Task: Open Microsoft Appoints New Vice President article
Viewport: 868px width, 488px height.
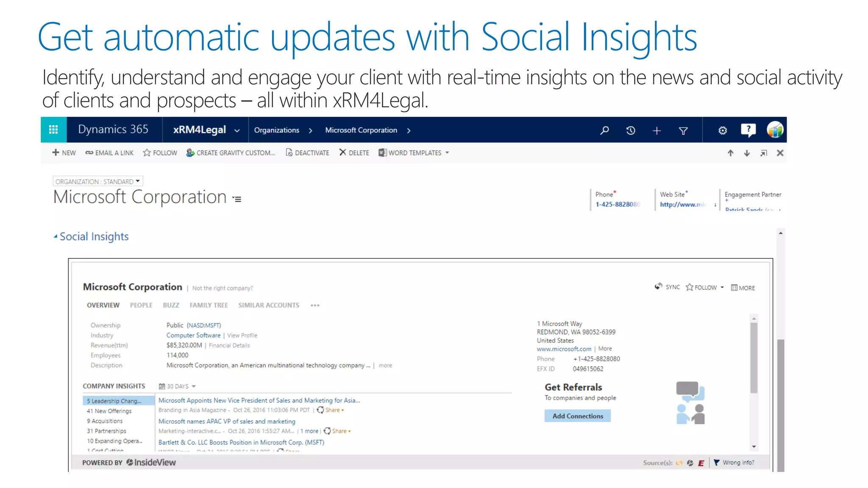Action: click(x=259, y=400)
